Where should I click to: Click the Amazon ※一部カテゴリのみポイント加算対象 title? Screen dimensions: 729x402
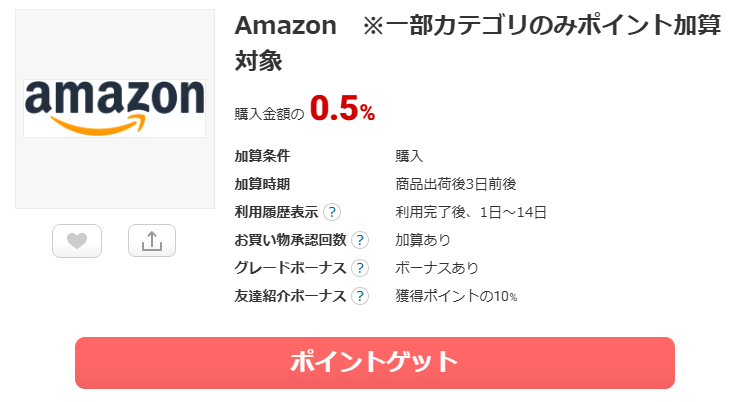(x=478, y=43)
